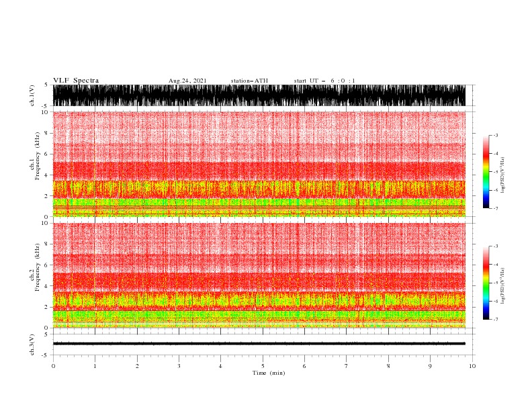Click the ch.1 spectrogram panel
The width and height of the screenshot is (532, 411).
click(x=259, y=164)
